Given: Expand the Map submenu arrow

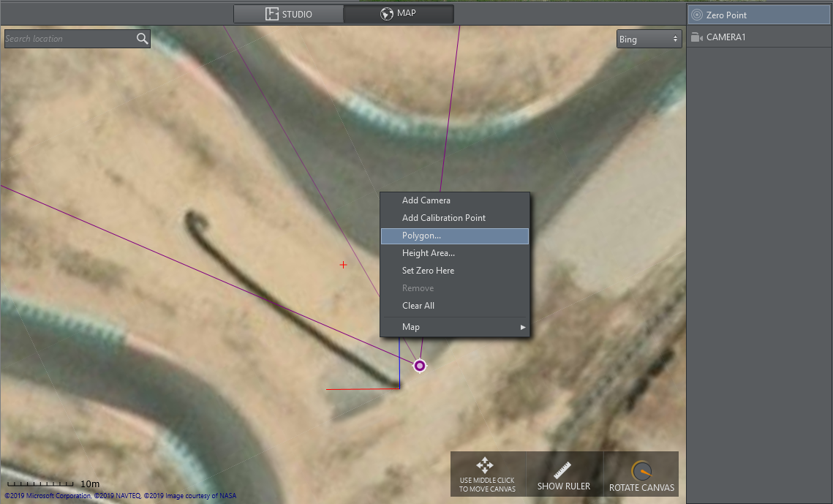Looking at the screenshot, I should pos(523,327).
